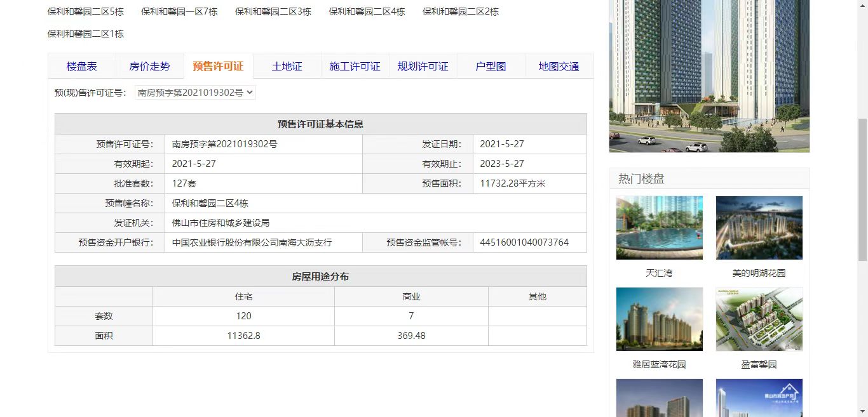Open the 美的明湖花园 property thumbnail

759,228
